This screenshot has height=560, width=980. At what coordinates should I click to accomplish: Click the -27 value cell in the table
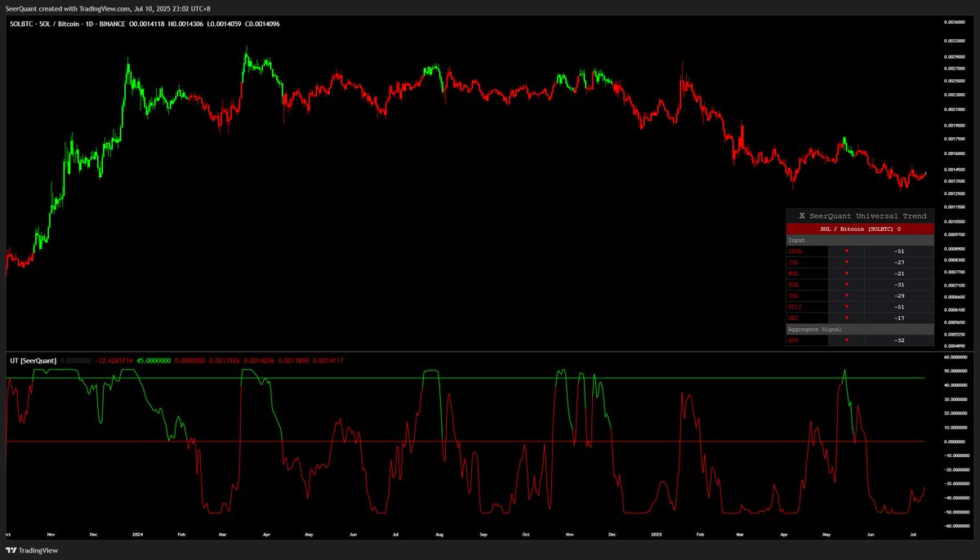(898, 263)
